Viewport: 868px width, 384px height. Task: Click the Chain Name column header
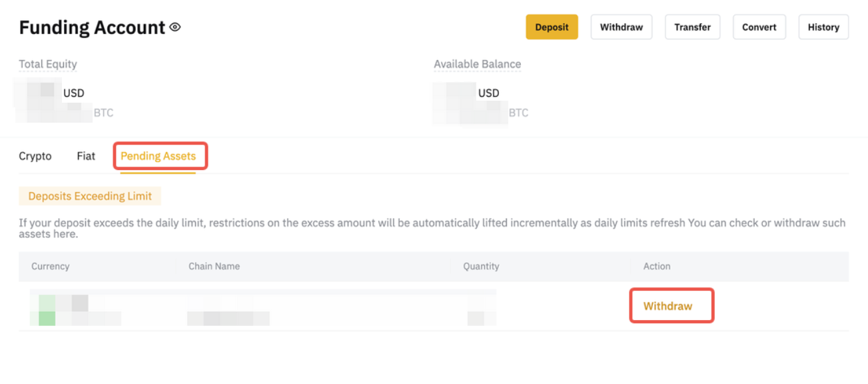click(x=214, y=266)
